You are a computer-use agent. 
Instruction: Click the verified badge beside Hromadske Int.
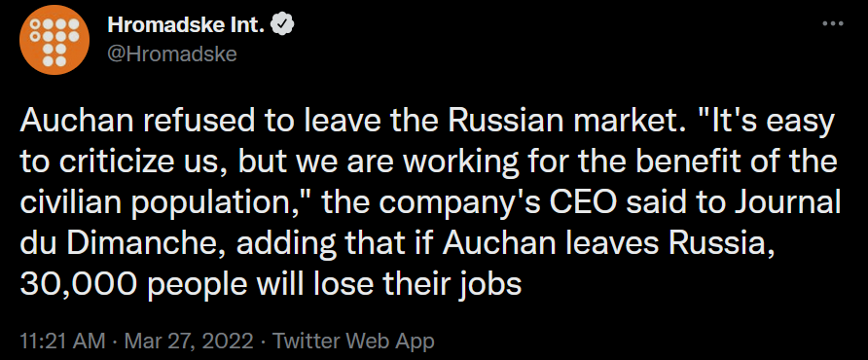(x=284, y=25)
